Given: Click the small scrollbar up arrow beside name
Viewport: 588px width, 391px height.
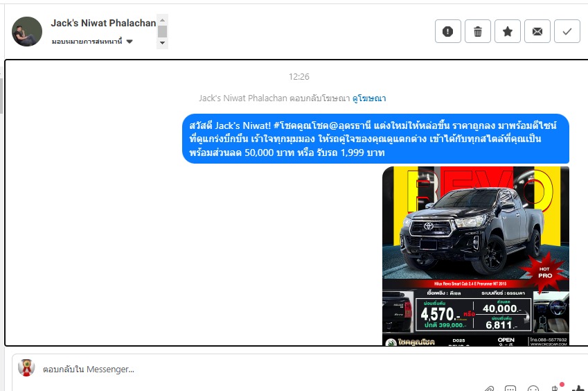Looking at the screenshot, I should (163, 19).
